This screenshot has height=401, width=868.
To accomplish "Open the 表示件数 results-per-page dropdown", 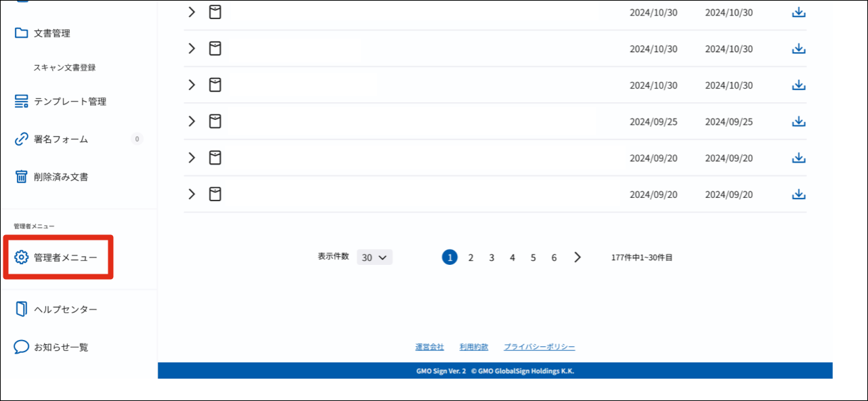I will (x=374, y=257).
